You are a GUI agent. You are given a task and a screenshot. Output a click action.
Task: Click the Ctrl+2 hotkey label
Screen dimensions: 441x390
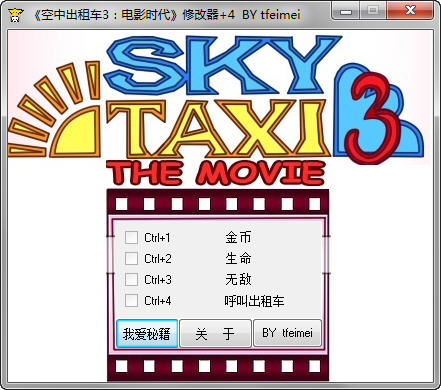point(158,259)
